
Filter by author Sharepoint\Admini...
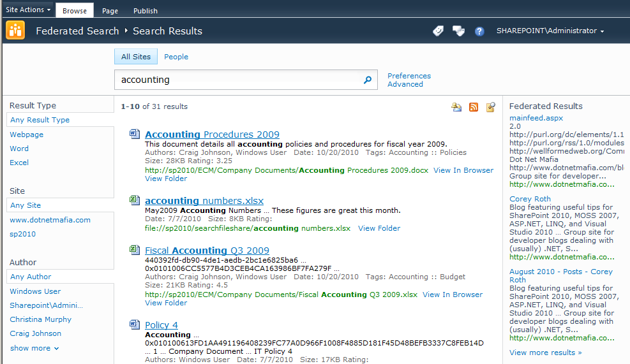point(46,305)
